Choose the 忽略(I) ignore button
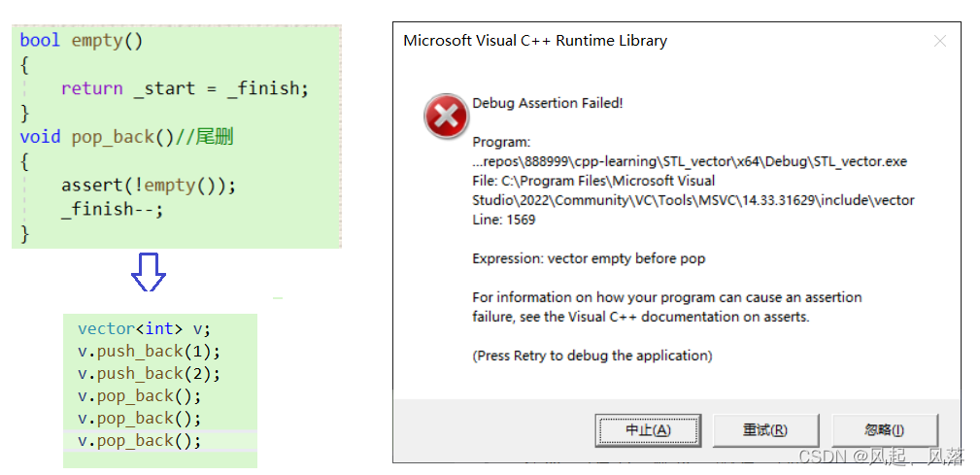 [x=883, y=429]
